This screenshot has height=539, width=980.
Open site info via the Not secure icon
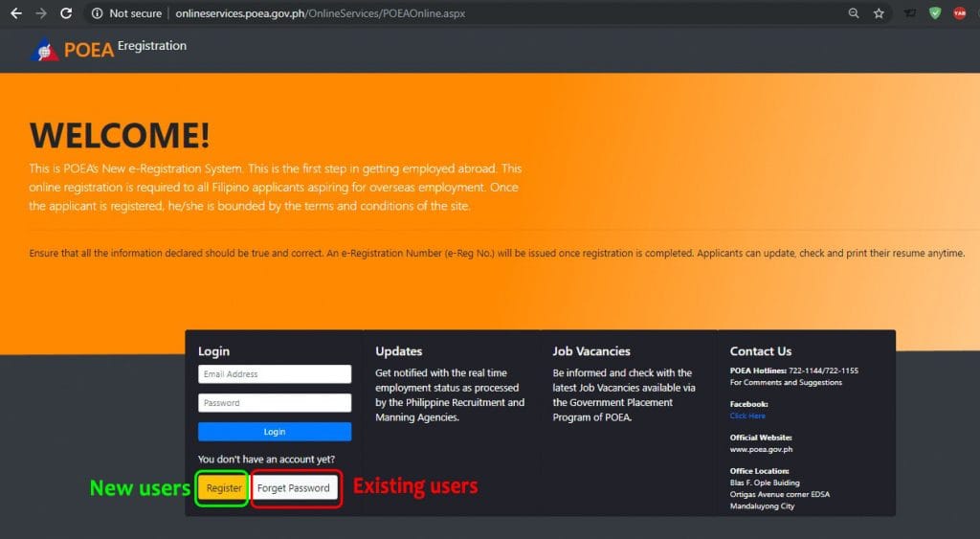[97, 13]
